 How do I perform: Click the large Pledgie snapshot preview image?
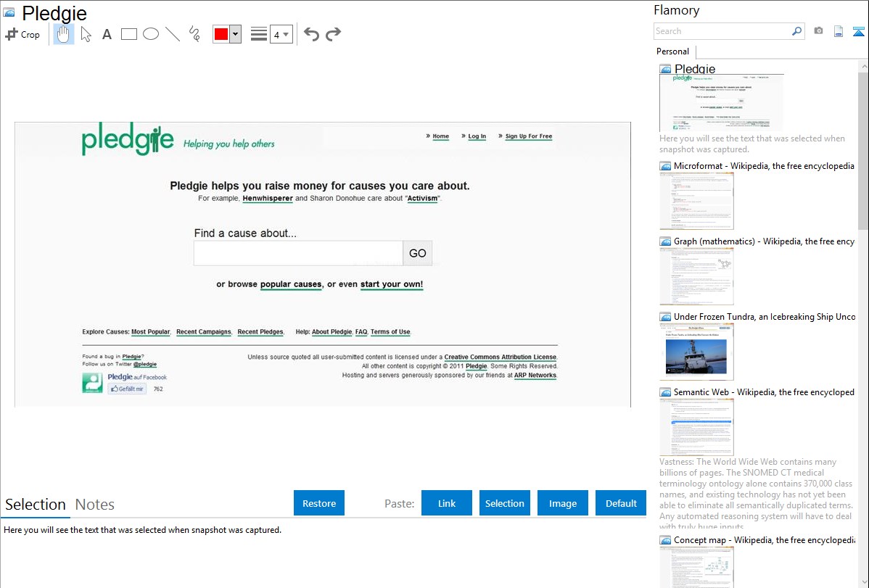323,265
